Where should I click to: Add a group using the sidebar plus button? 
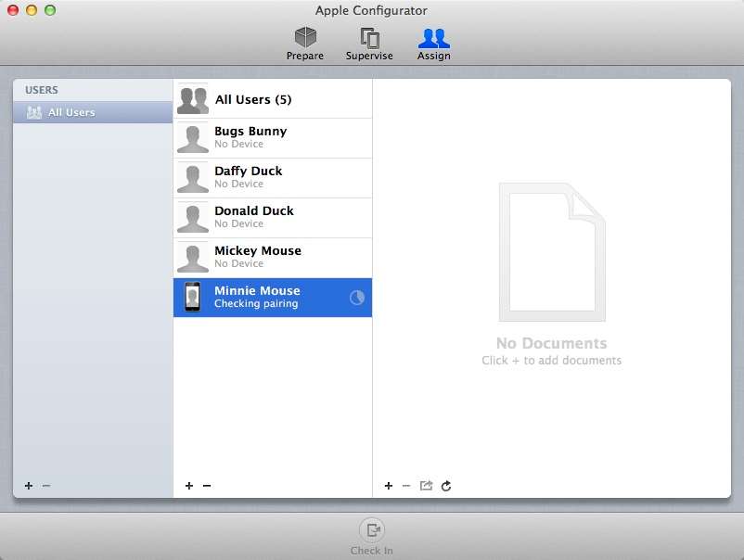28,485
